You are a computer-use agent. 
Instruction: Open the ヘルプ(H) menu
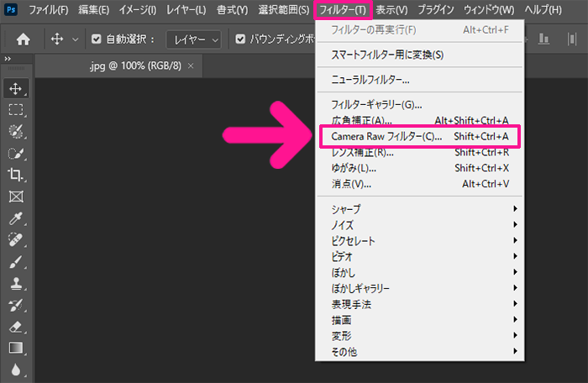[x=543, y=10]
